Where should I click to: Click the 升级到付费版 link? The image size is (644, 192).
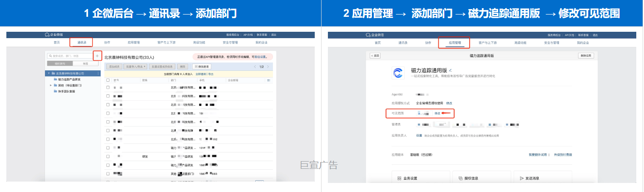pyautogui.click(x=563, y=155)
